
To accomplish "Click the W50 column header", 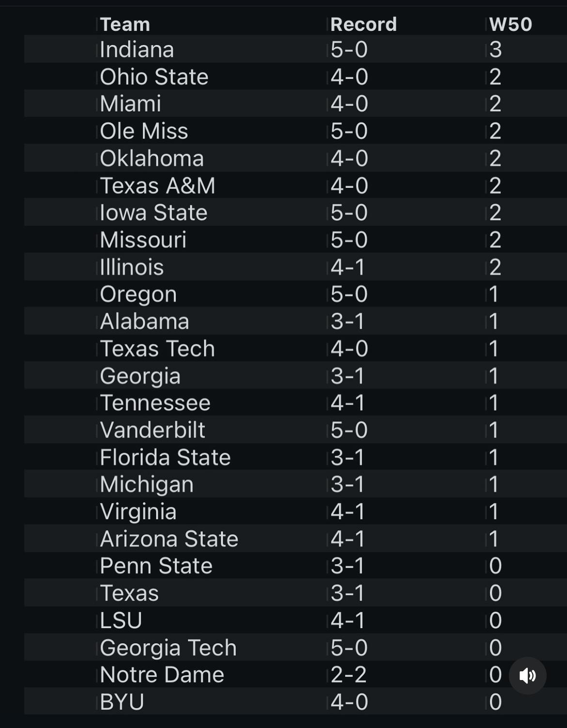I will [x=510, y=24].
